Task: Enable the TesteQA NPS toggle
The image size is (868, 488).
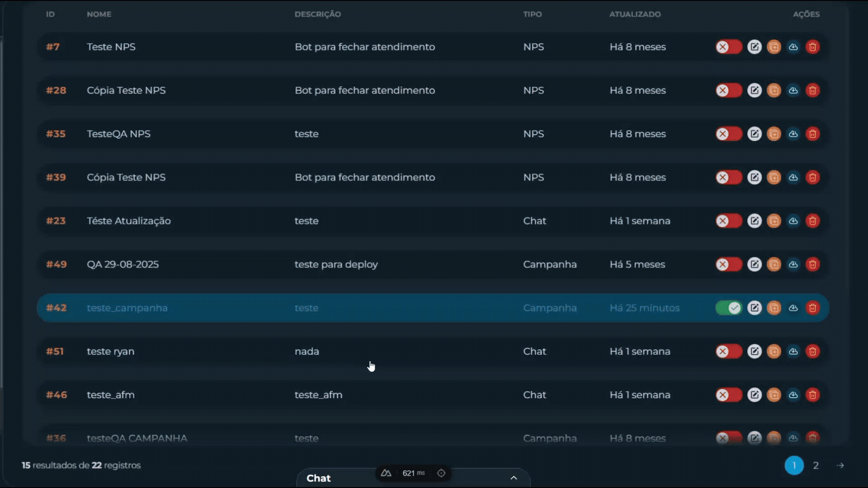Action: (x=729, y=134)
